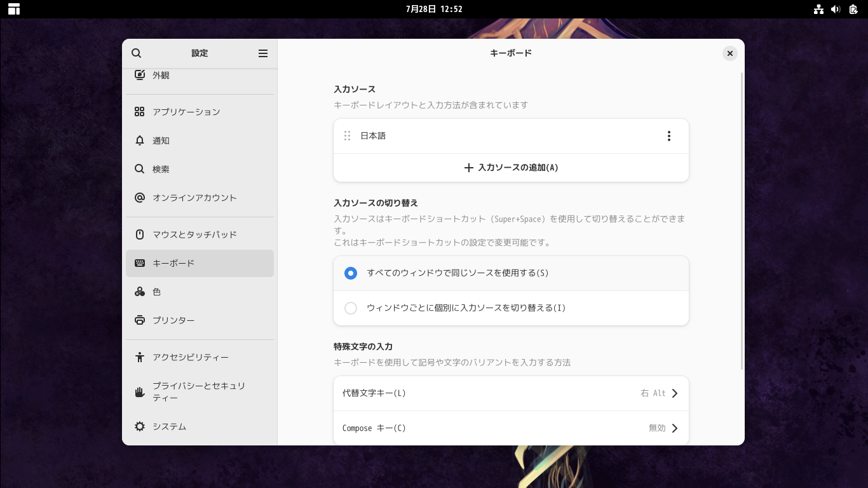Click the アプリケーション grid icon

coord(140,112)
